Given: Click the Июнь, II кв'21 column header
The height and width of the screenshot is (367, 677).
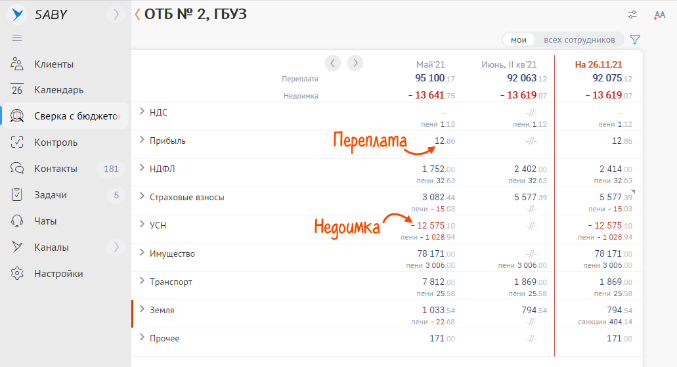Looking at the screenshot, I should 509,65.
